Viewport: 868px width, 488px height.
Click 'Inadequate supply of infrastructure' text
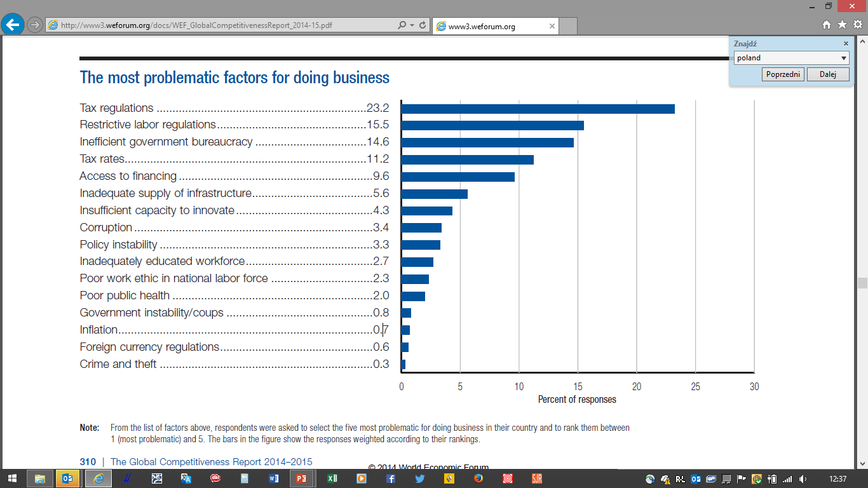pyautogui.click(x=165, y=193)
